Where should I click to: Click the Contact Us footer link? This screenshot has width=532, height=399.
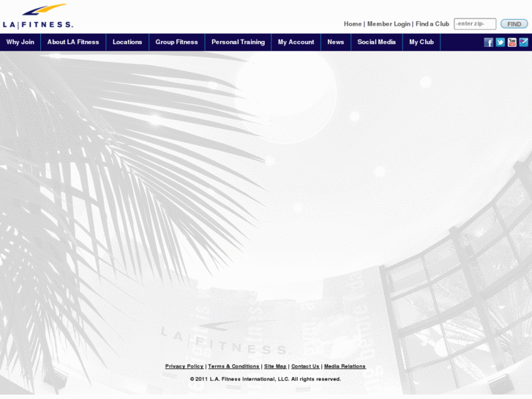305,366
